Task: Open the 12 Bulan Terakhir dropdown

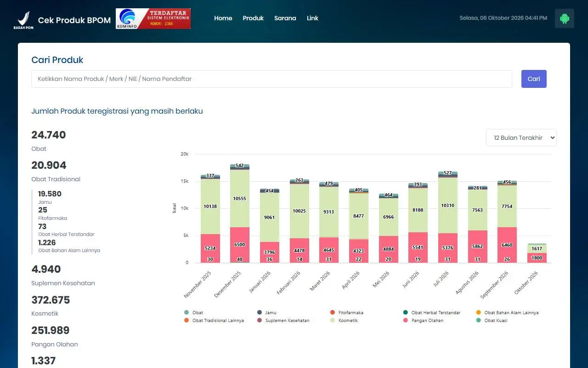Action: [521, 138]
